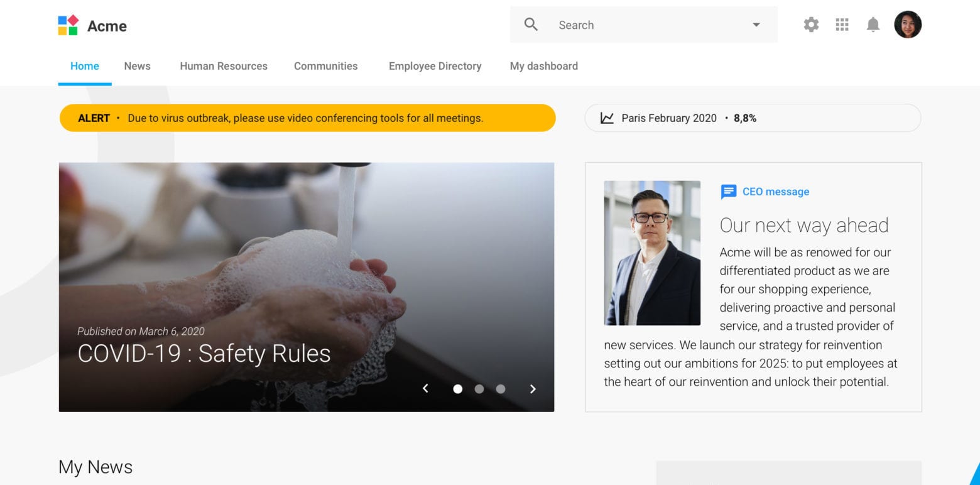The width and height of the screenshot is (980, 485).
Task: Click into the Search input field
Action: [647, 25]
